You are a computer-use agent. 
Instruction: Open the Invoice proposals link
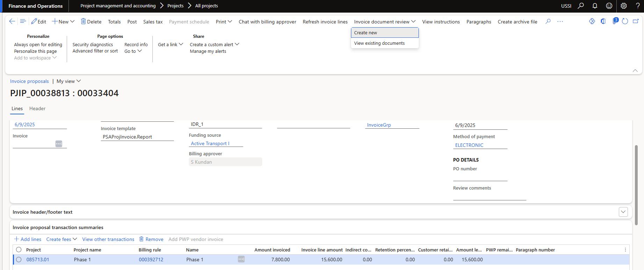[29, 81]
